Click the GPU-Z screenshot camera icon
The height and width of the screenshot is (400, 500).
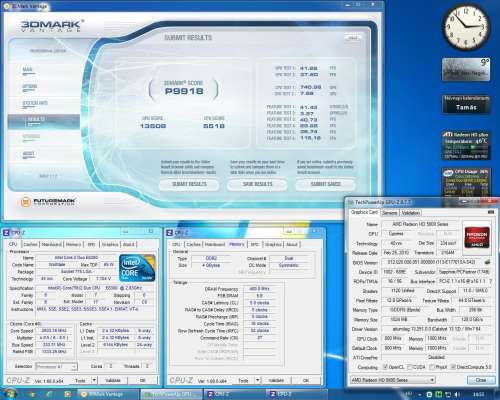[491, 212]
